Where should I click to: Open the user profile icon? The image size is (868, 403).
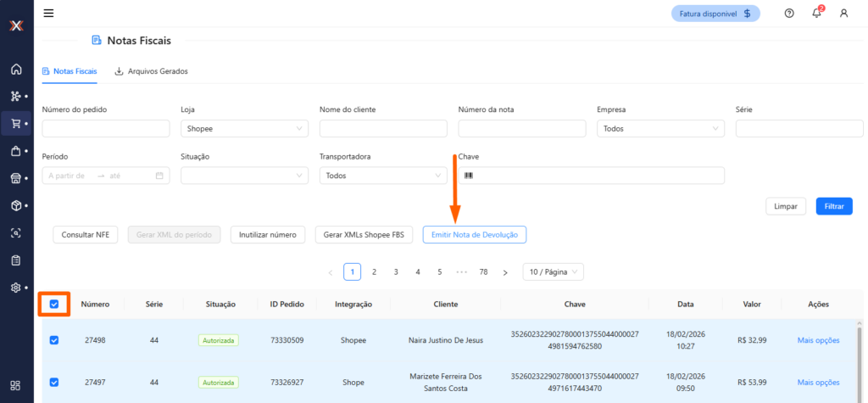tap(843, 13)
